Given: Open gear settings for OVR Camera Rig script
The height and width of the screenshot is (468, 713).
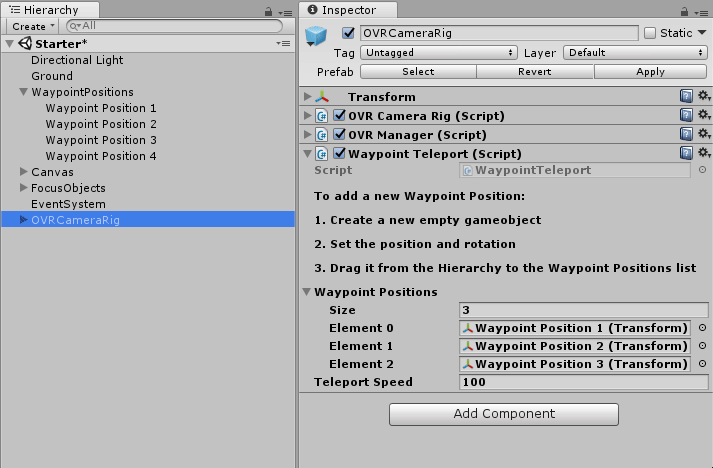Looking at the screenshot, I should (704, 116).
